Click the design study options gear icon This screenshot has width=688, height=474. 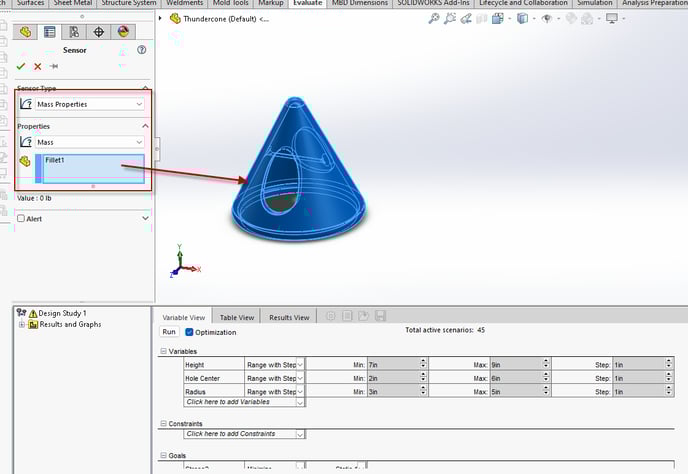click(x=330, y=316)
